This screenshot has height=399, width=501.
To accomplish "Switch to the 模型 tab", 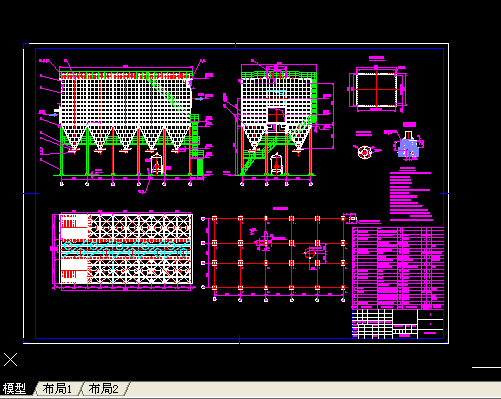I will point(15,389).
